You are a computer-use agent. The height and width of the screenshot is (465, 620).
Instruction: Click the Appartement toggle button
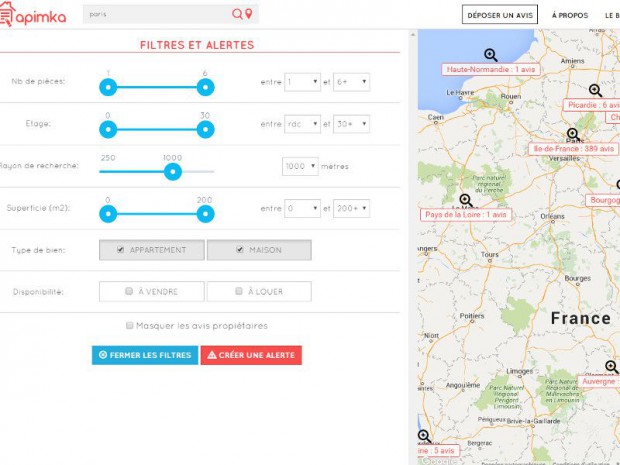coord(152,250)
